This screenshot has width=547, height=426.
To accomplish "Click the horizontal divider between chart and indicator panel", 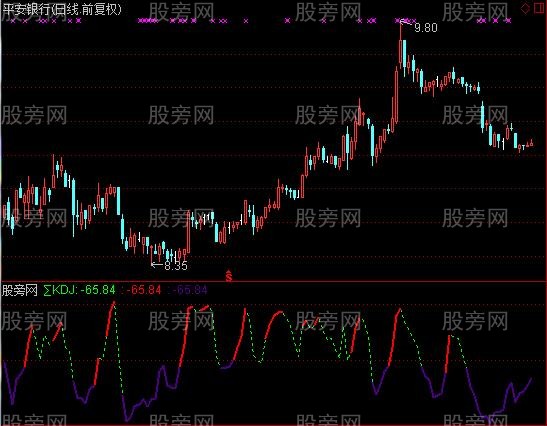I will pyautogui.click(x=274, y=281).
